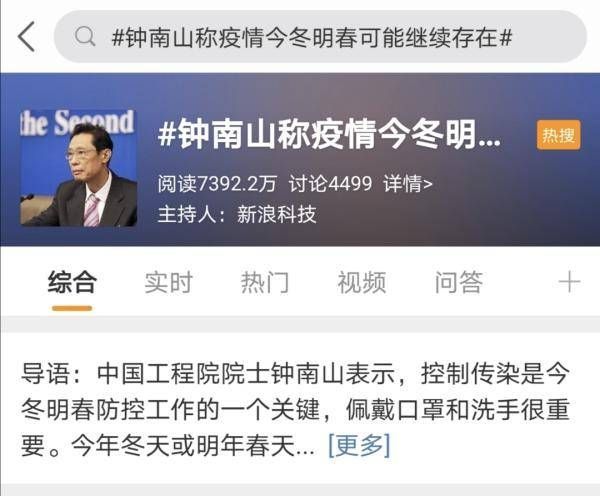Viewport: 600px width, 496px height.
Task: Click host name 新浪科技
Action: click(x=277, y=214)
